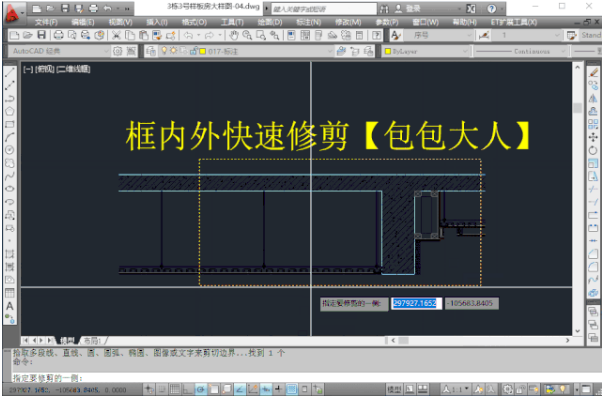Click the Plot printer icon
The height and width of the screenshot is (396, 605).
(x=59, y=36)
